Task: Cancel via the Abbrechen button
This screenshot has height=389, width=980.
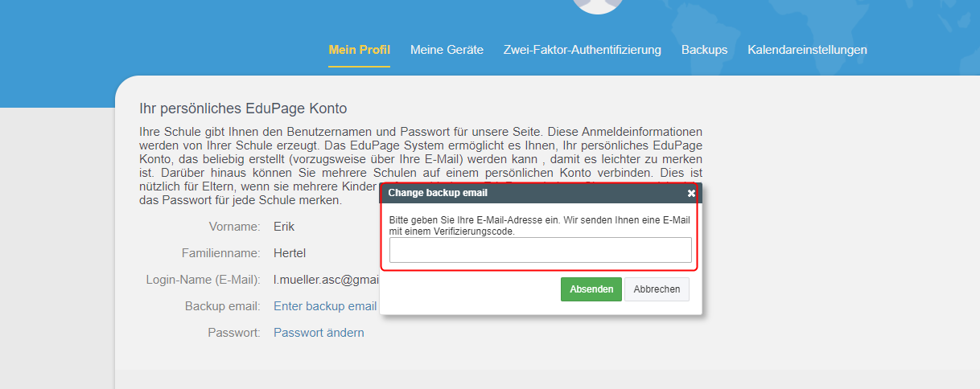Action: (657, 289)
